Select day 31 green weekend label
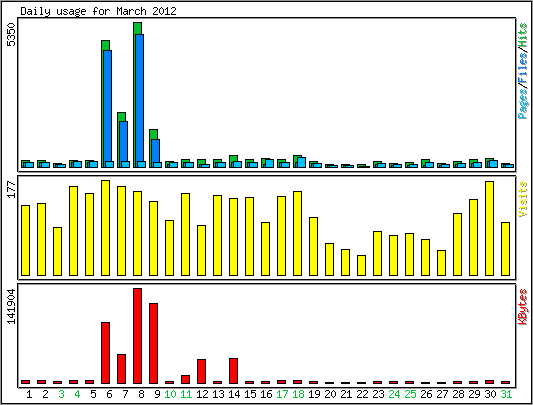The image size is (533, 405). point(506,394)
